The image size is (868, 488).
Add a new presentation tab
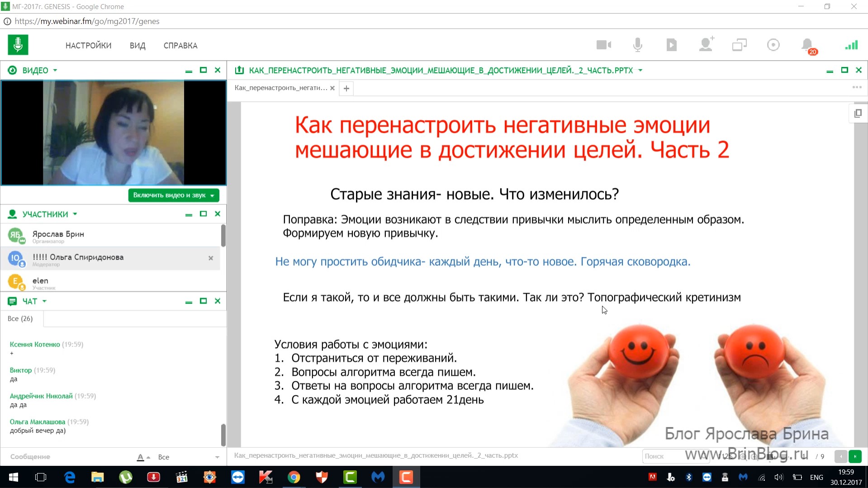346,89
